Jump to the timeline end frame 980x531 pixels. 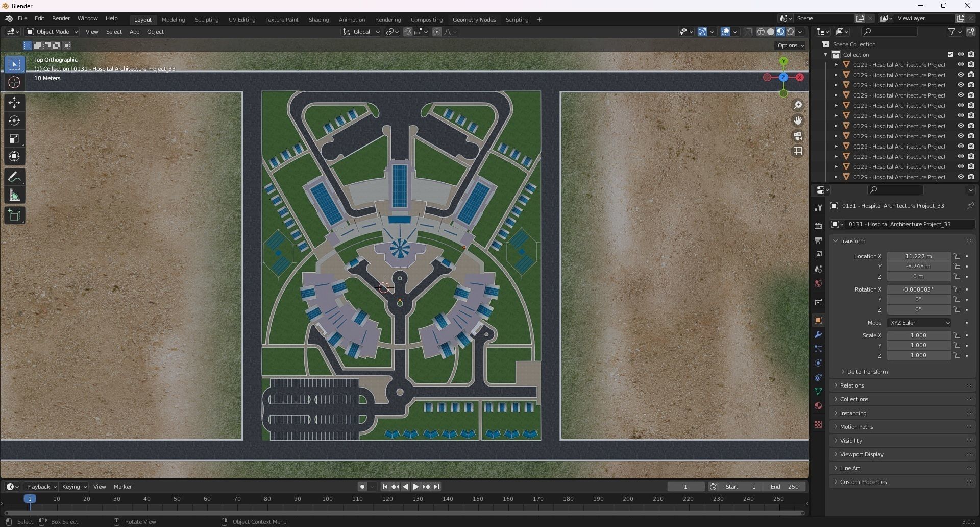pos(436,487)
